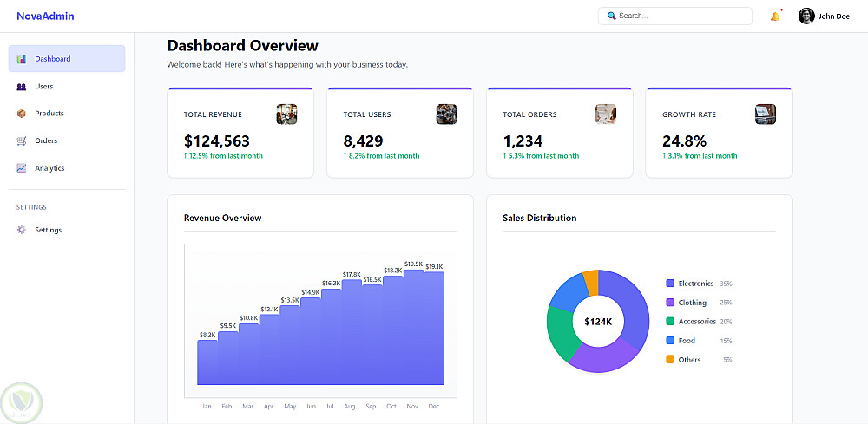Click the SETTINGS section header
The image size is (868, 424).
[31, 207]
